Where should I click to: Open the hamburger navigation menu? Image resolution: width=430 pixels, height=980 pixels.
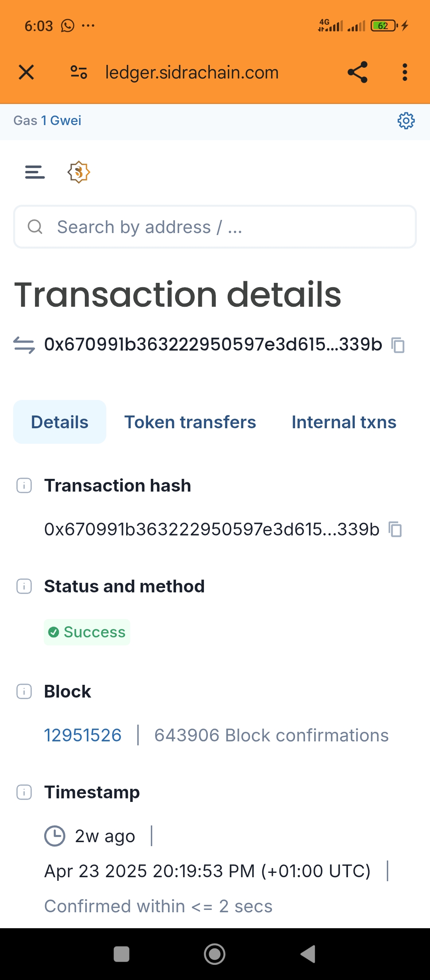coord(35,172)
